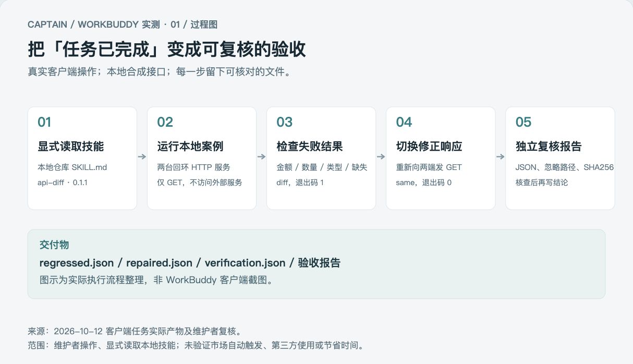The image size is (633, 364).
Task: Click the step number "04"
Action: [404, 122]
